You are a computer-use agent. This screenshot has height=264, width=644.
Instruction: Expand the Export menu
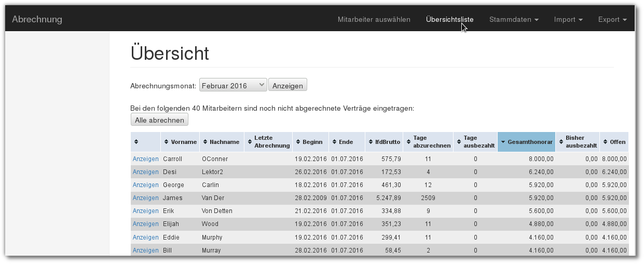pos(612,20)
